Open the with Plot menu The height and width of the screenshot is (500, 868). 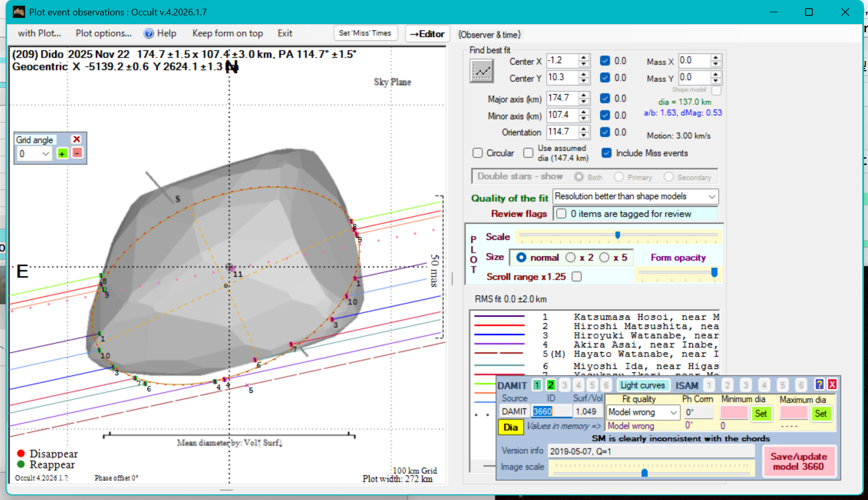[39, 33]
